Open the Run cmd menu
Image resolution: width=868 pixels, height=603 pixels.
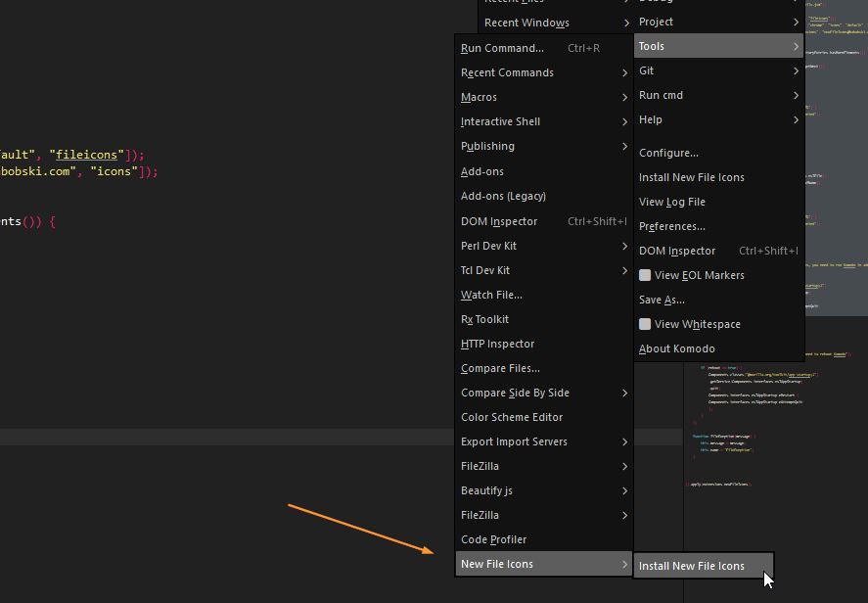[x=719, y=95]
